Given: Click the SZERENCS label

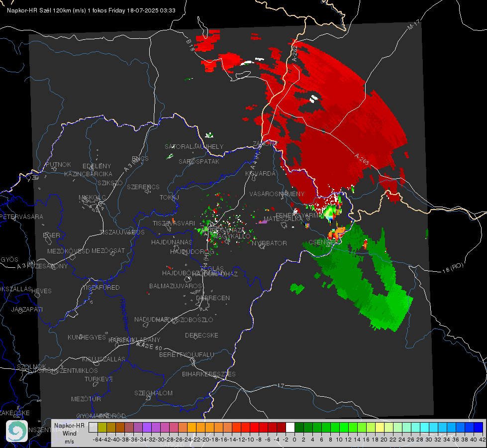Looking at the screenshot, I should click(143, 187).
